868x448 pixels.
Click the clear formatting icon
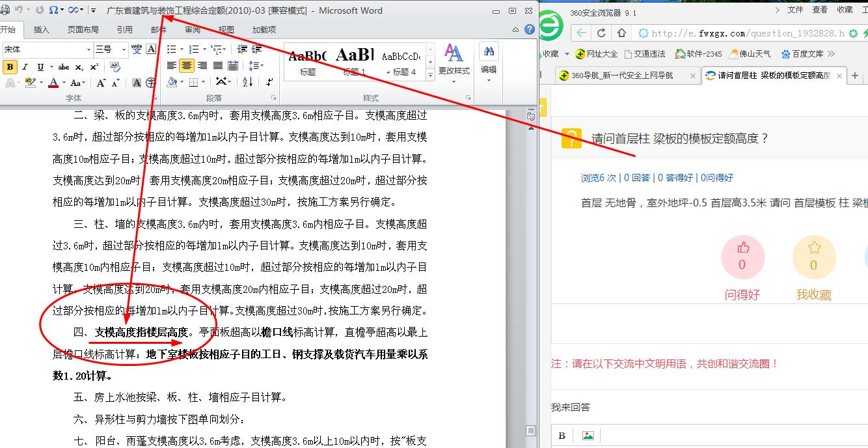(115, 67)
